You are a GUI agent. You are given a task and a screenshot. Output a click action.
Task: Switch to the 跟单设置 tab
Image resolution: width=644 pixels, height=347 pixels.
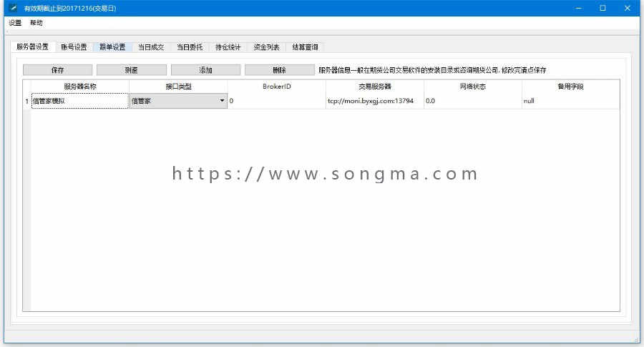pyautogui.click(x=112, y=47)
